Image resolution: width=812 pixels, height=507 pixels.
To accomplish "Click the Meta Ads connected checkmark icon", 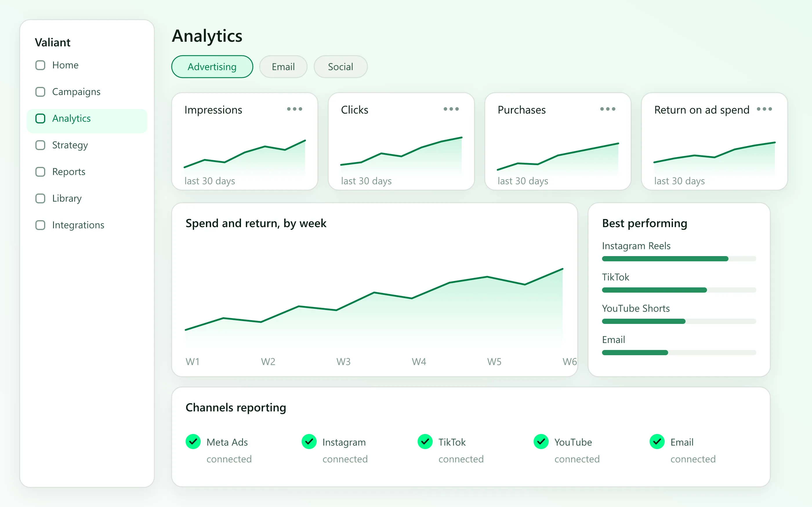I will click(x=193, y=442).
